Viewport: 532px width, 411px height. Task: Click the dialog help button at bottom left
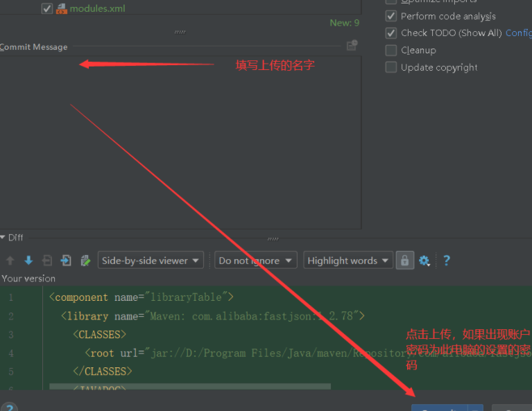[9, 407]
